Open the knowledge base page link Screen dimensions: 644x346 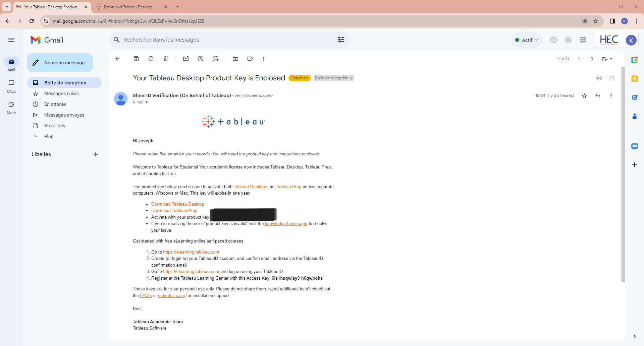pyautogui.click(x=286, y=224)
